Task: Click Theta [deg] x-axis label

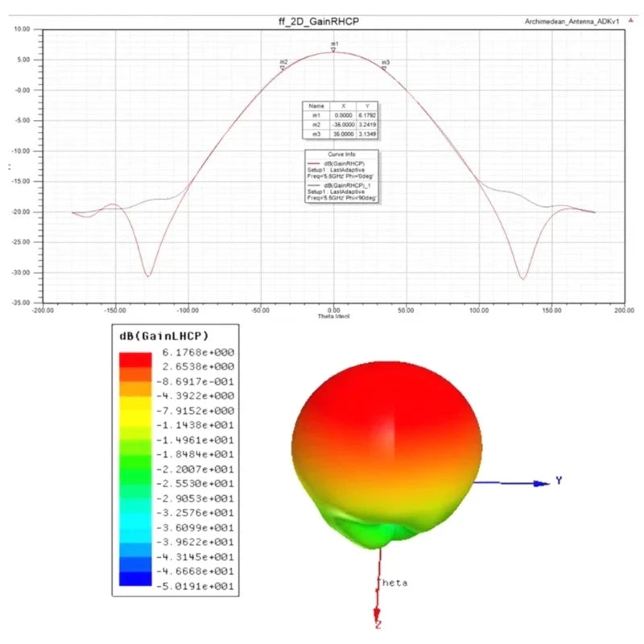Action: click(x=333, y=316)
